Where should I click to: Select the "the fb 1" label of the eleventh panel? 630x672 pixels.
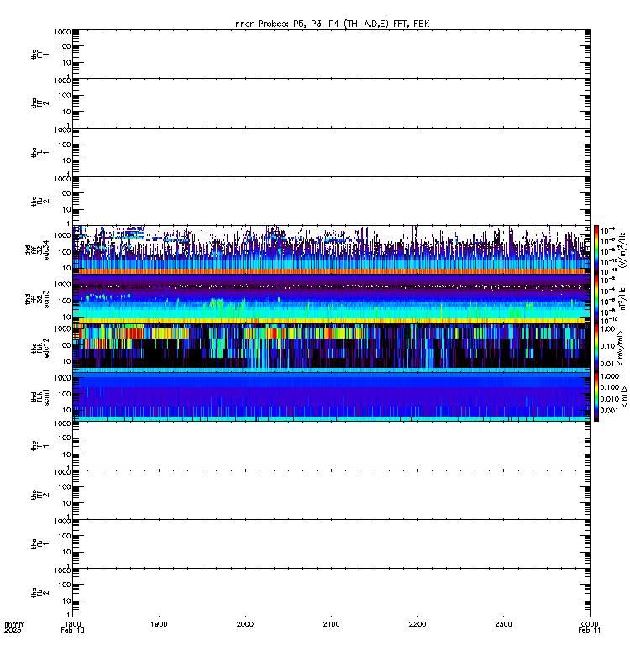point(40,544)
